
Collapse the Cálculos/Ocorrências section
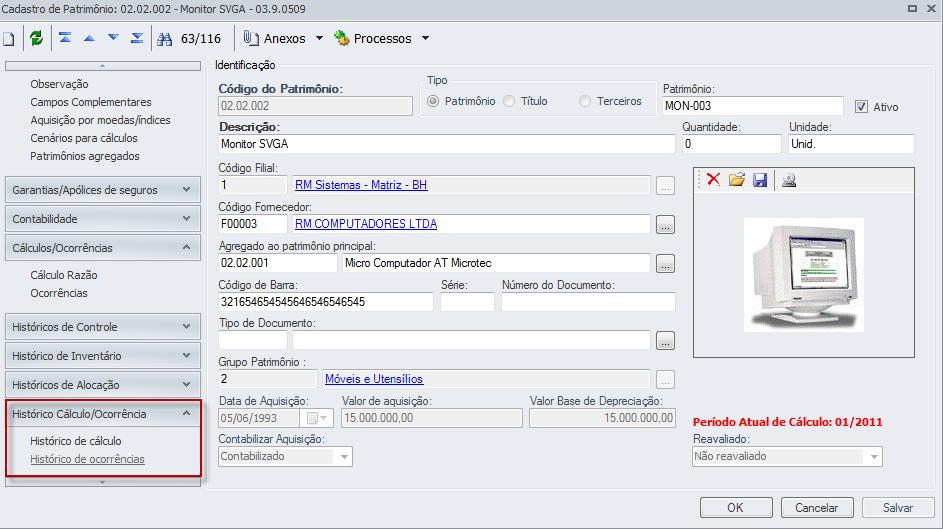point(103,248)
